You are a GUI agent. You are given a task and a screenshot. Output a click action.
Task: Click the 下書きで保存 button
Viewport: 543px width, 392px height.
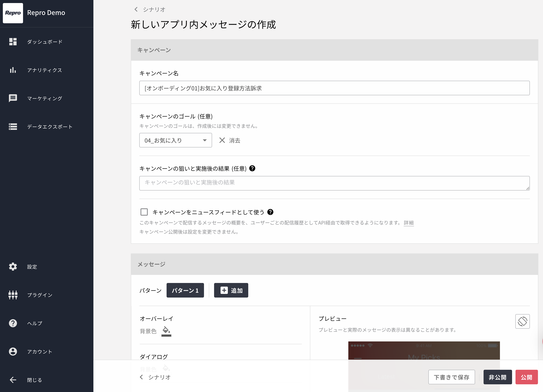[452, 377]
